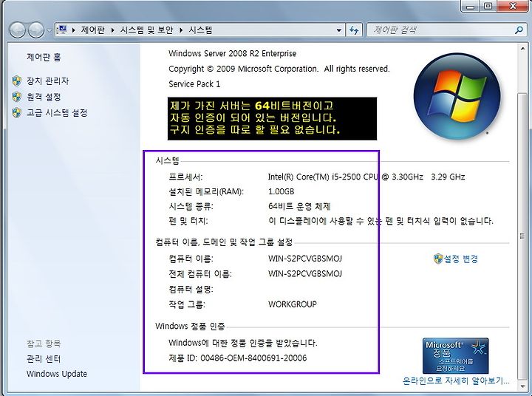The height and width of the screenshot is (396, 532).
Task: Open the recent pages dropdown next to the nav arrows
Action: click(50, 30)
